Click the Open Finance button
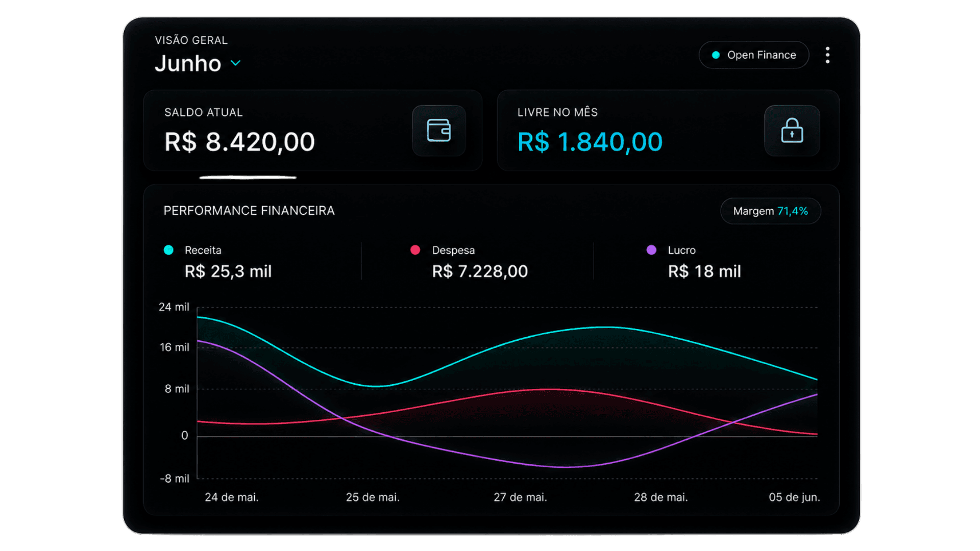 pos(753,55)
